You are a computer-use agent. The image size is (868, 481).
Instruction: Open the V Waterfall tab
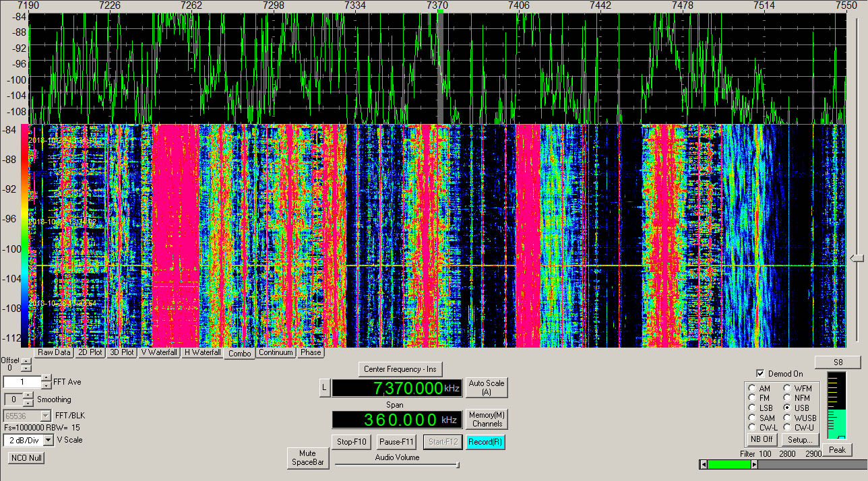[160, 352]
